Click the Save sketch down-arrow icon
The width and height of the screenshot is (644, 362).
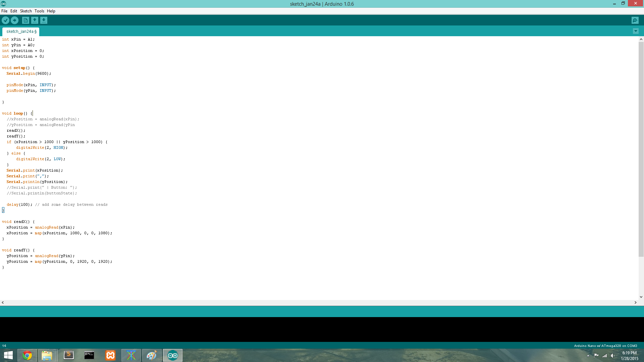[x=44, y=20]
